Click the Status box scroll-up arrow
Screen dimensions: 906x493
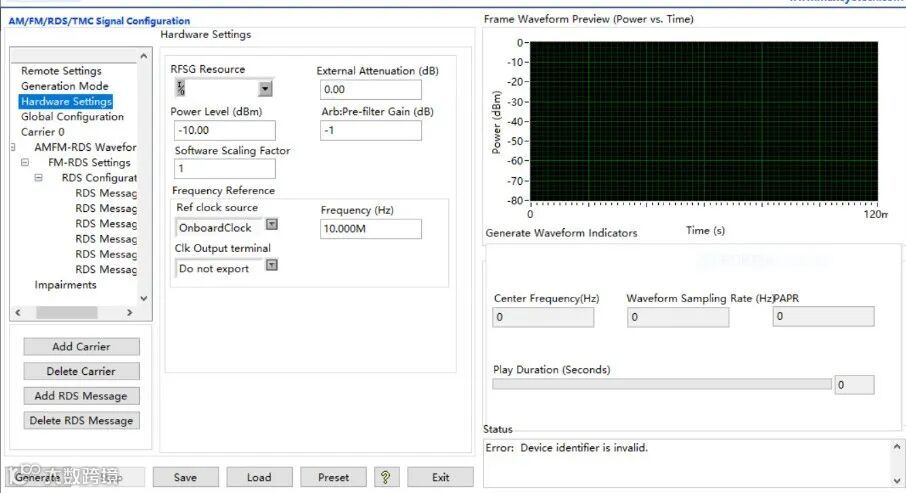(897, 447)
